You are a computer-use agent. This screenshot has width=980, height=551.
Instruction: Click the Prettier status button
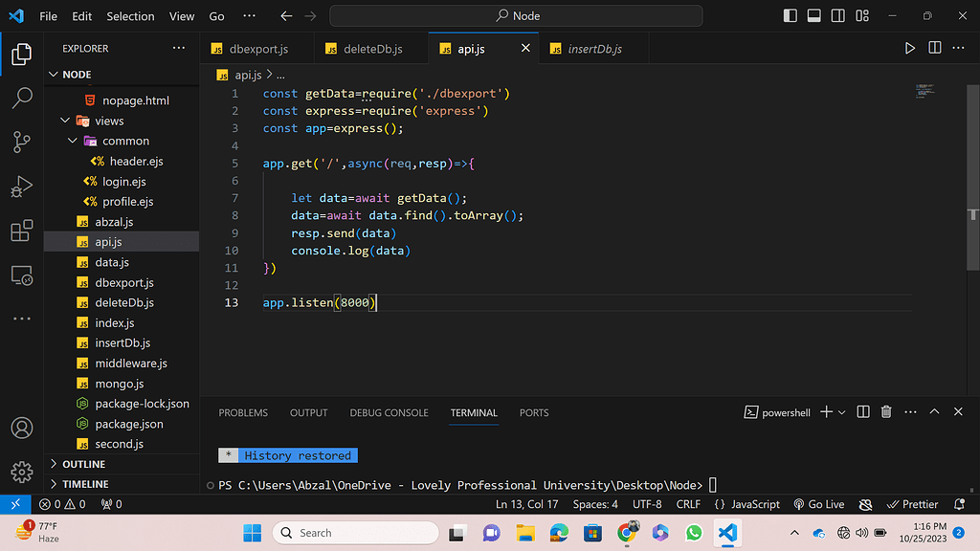point(912,504)
